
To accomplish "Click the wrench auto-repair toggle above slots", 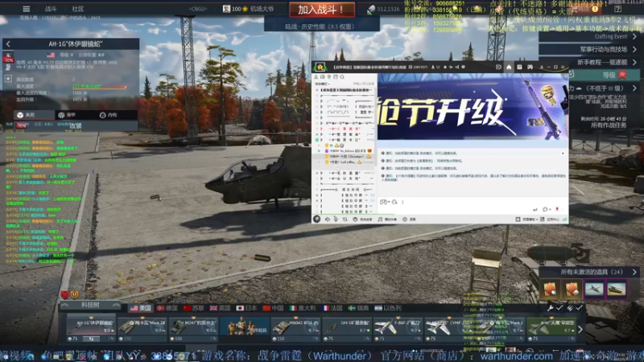I will [550, 308].
